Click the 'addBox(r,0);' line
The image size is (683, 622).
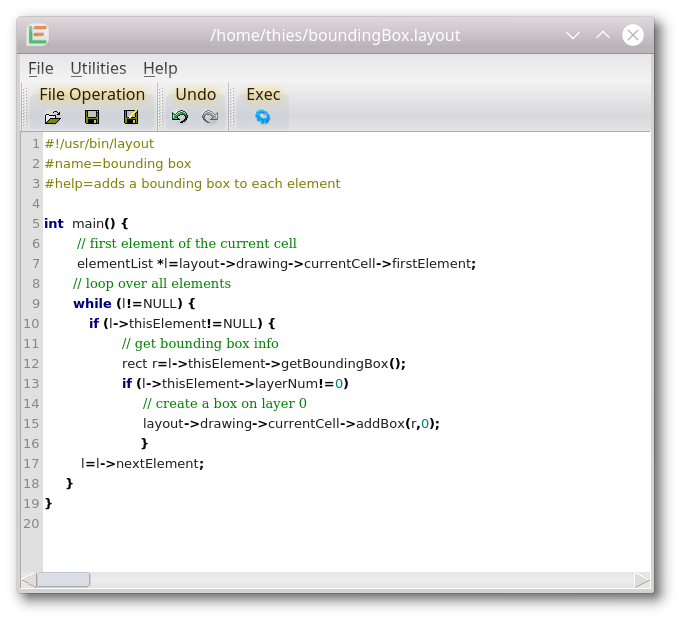pyautogui.click(x=291, y=424)
